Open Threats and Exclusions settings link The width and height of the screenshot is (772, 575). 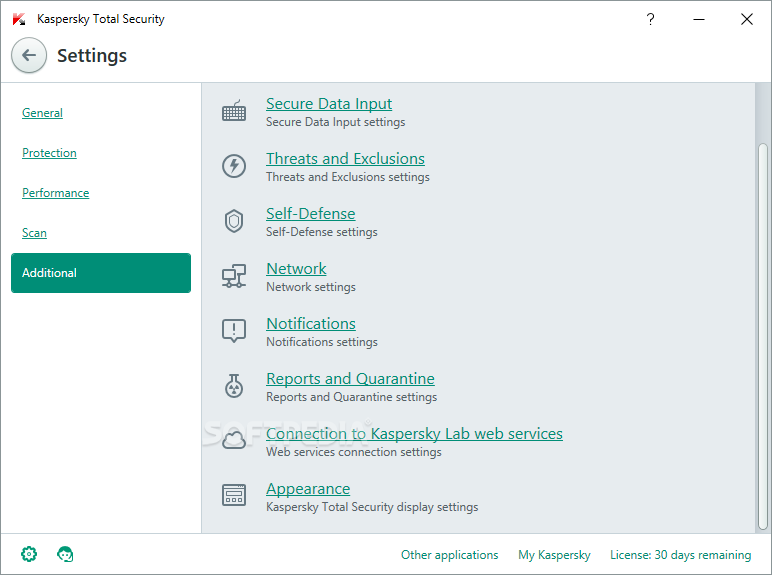(345, 159)
